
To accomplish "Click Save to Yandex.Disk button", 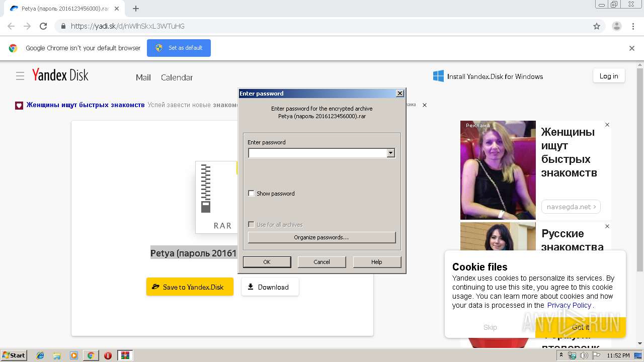I will (x=190, y=287).
